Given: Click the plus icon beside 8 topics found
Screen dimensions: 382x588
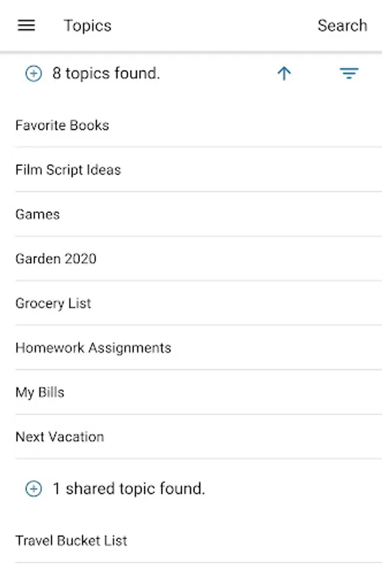Looking at the screenshot, I should click(x=33, y=73).
